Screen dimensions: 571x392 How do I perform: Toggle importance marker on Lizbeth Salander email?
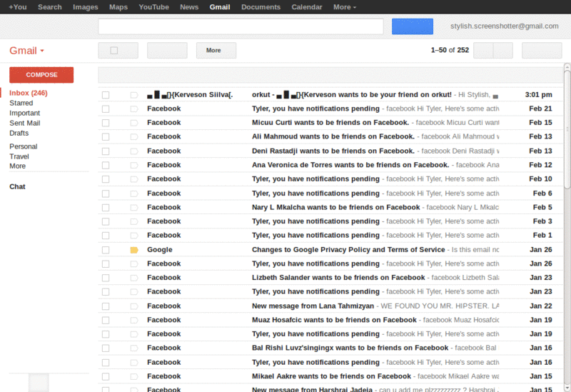(134, 278)
